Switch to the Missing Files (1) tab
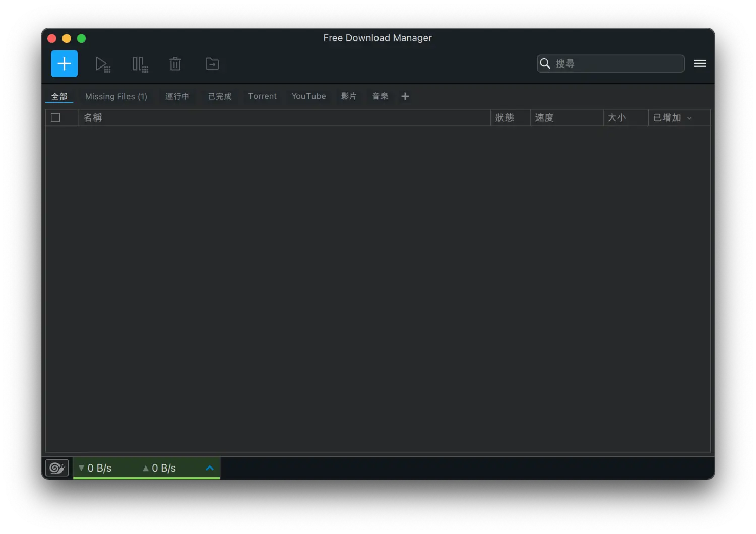Screen dimensions: 756x534 [x=116, y=96]
